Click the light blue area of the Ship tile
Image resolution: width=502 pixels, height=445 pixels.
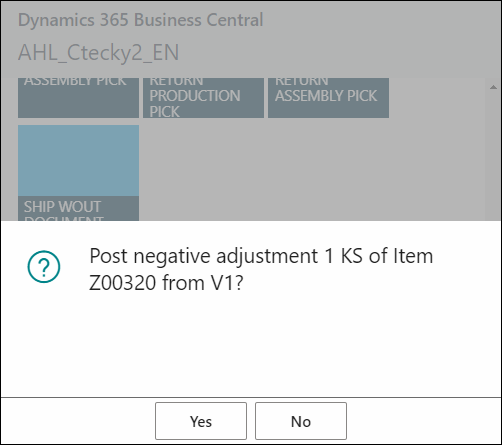tap(78, 161)
